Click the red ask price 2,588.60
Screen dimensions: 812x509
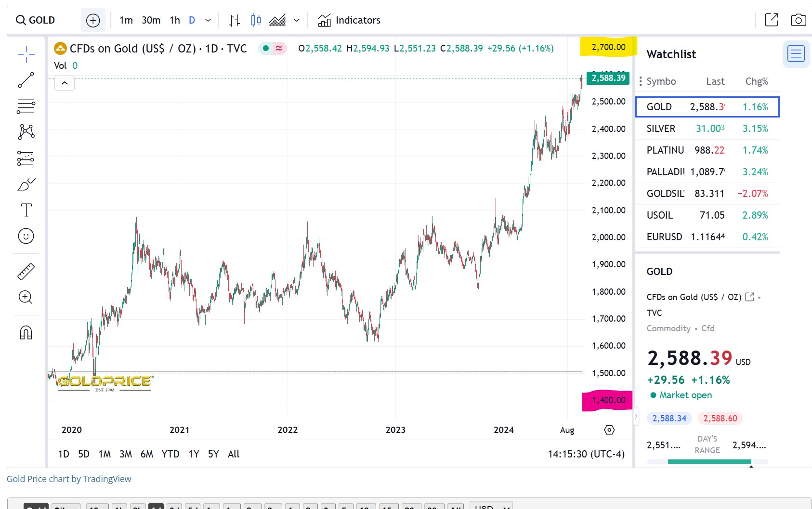click(720, 418)
